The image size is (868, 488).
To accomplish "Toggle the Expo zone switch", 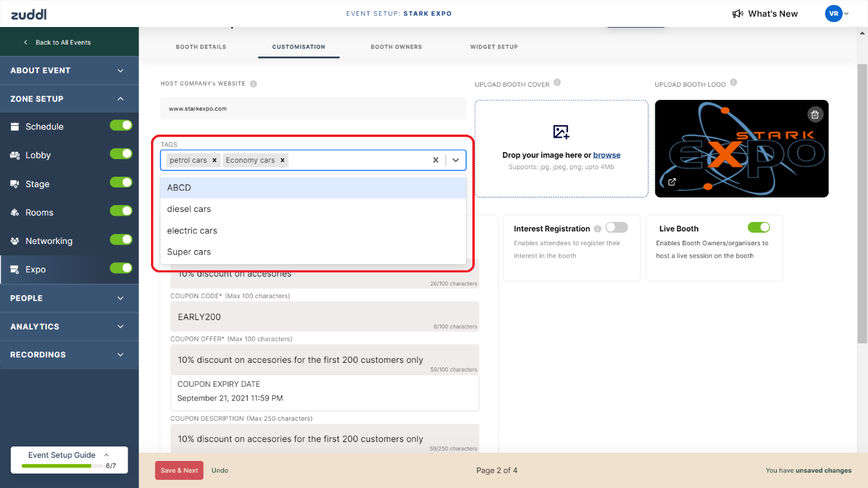I will (x=121, y=268).
